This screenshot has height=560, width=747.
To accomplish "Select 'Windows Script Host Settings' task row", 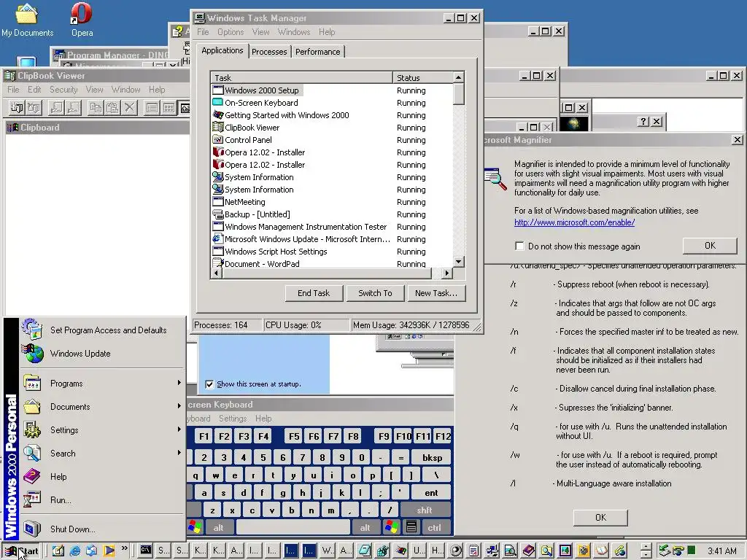I will click(x=332, y=252).
